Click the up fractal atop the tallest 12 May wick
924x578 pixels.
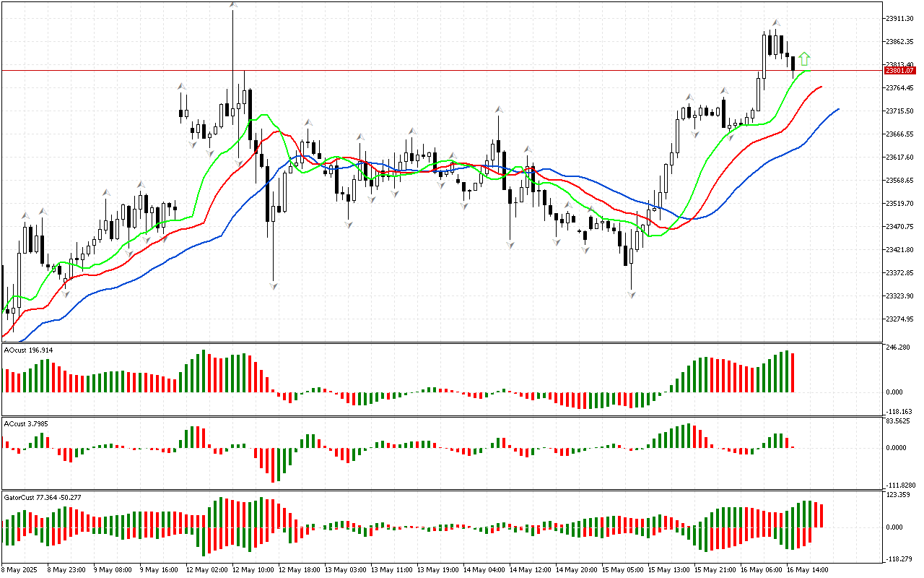coord(233,5)
